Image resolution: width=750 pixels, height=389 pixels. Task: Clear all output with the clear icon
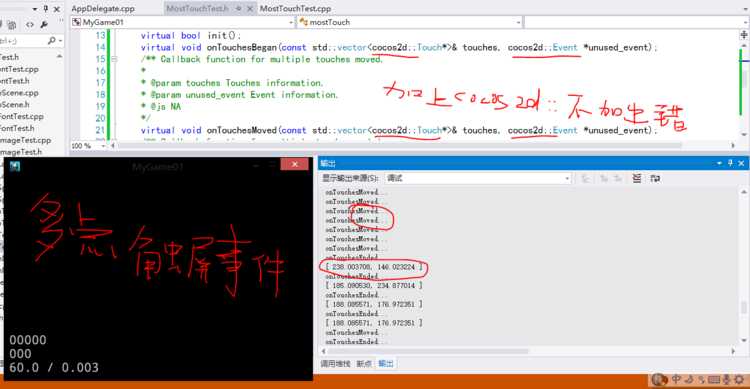637,178
